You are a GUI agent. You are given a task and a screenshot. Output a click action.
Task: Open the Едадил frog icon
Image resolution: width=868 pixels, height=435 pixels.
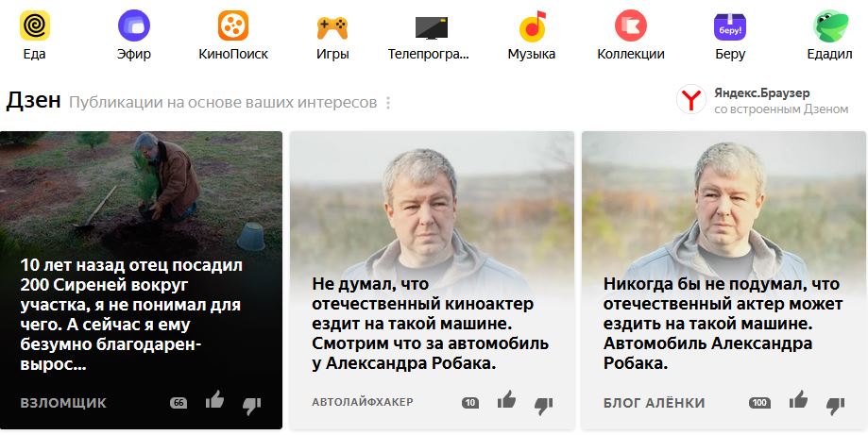point(830,26)
